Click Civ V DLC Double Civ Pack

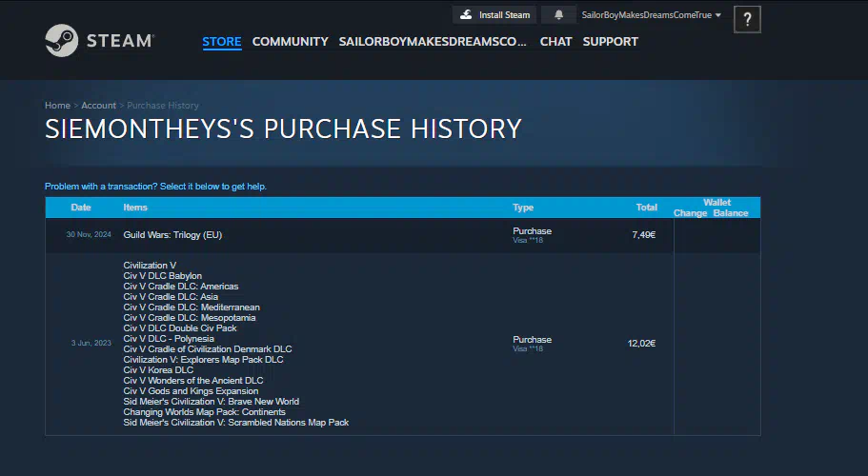point(180,328)
